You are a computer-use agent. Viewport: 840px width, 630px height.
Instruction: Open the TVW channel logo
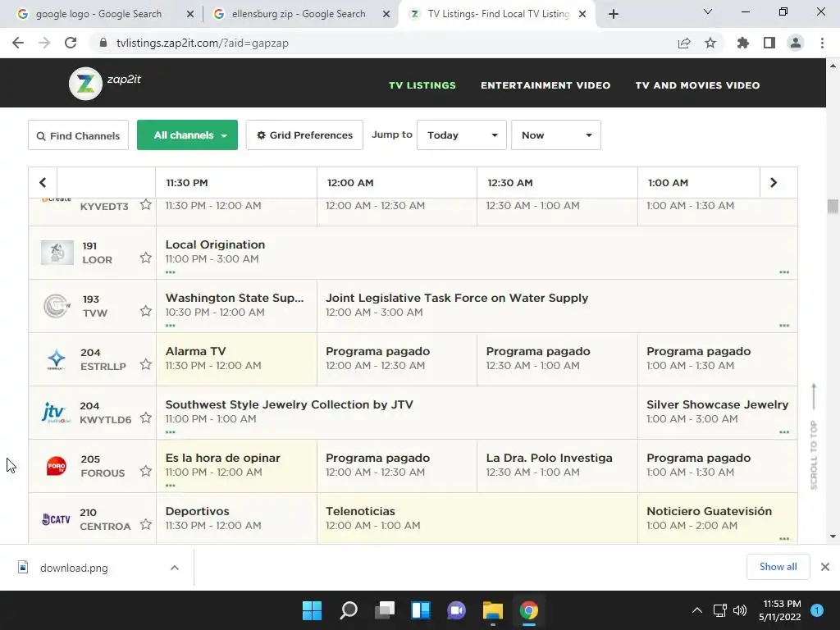coord(57,306)
